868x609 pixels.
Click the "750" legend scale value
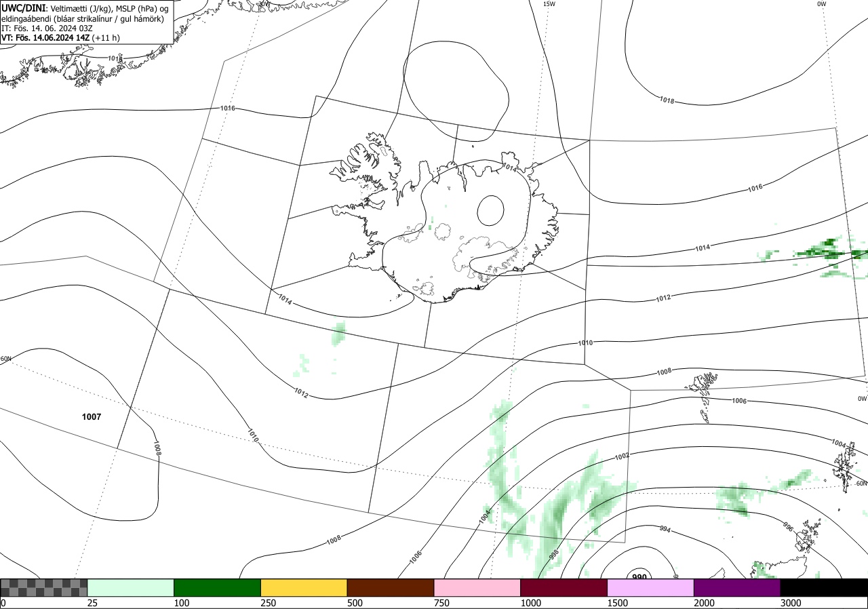click(x=441, y=603)
